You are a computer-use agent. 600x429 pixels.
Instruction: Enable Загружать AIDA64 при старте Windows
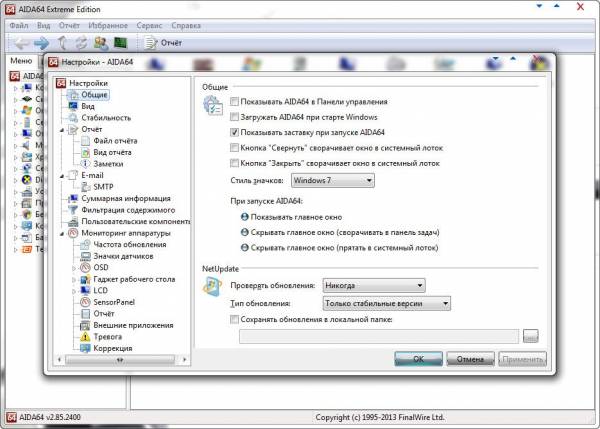[x=234, y=117]
